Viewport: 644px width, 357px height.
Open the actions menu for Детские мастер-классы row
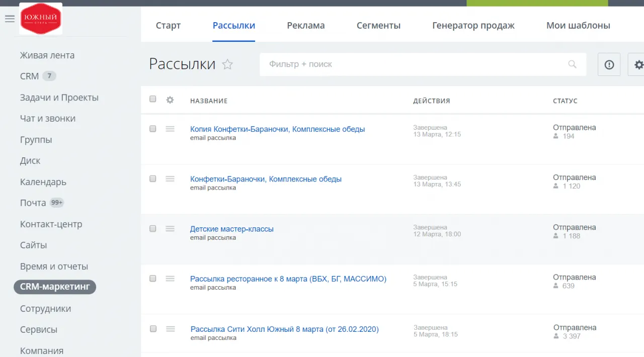(x=170, y=228)
